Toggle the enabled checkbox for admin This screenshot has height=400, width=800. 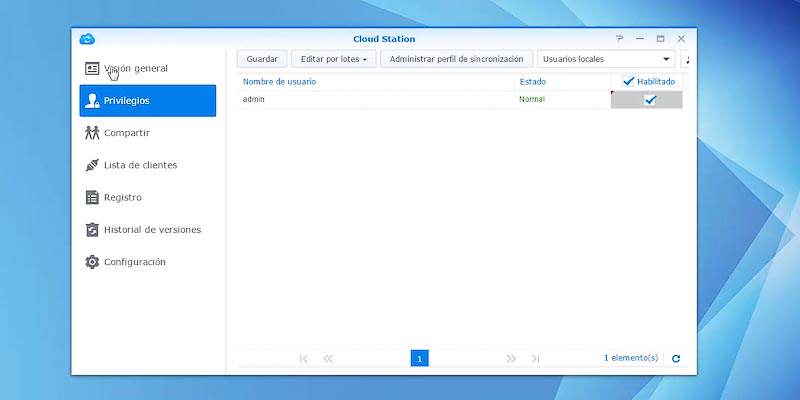[650, 100]
